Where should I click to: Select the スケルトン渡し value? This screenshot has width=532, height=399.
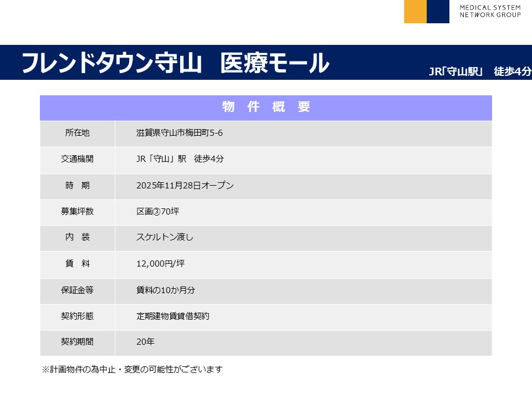point(165,237)
